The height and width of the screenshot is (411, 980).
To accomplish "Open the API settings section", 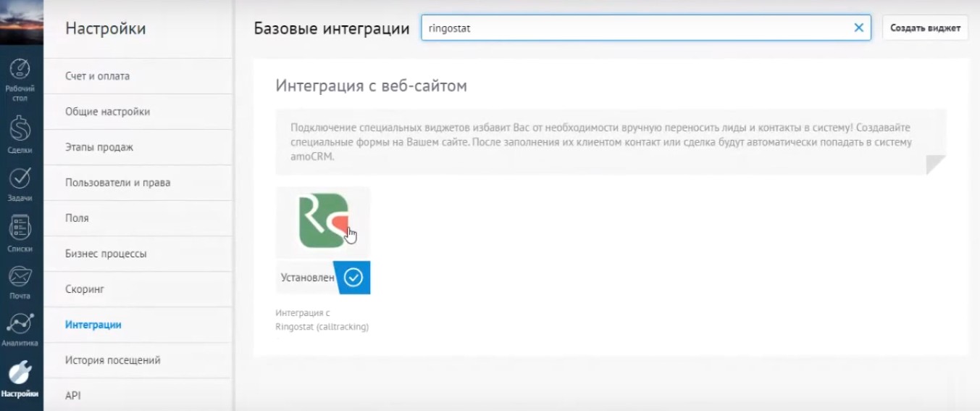I will pos(138,396).
